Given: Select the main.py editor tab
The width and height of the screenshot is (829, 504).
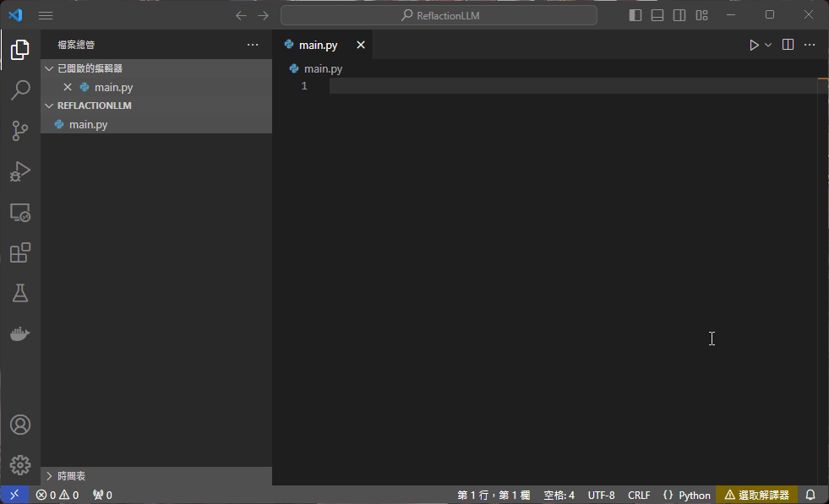Looking at the screenshot, I should [x=318, y=45].
